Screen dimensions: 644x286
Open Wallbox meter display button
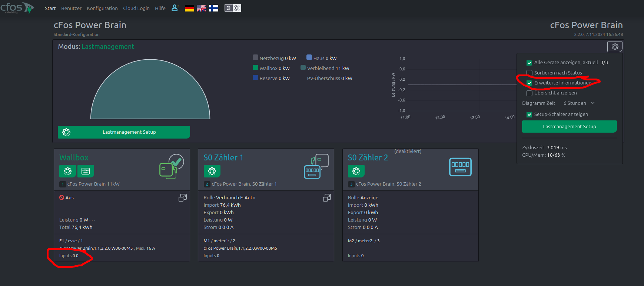[86, 171]
